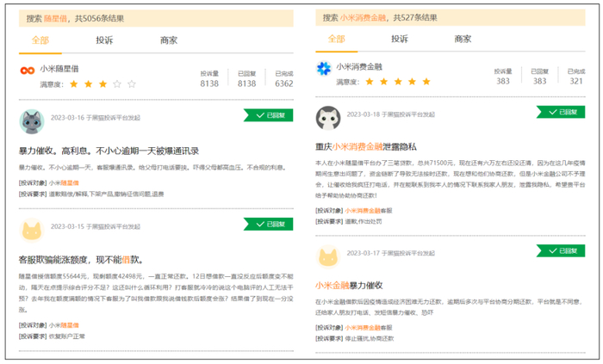Open 商家 tab in 小米消费金融 results
603x364 pixels.
tap(463, 39)
